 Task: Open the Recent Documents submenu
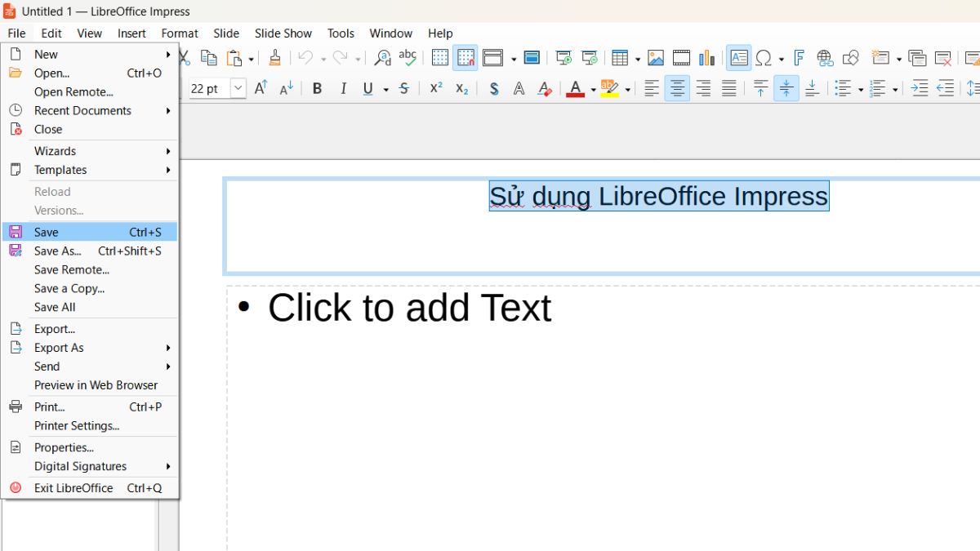pyautogui.click(x=90, y=110)
